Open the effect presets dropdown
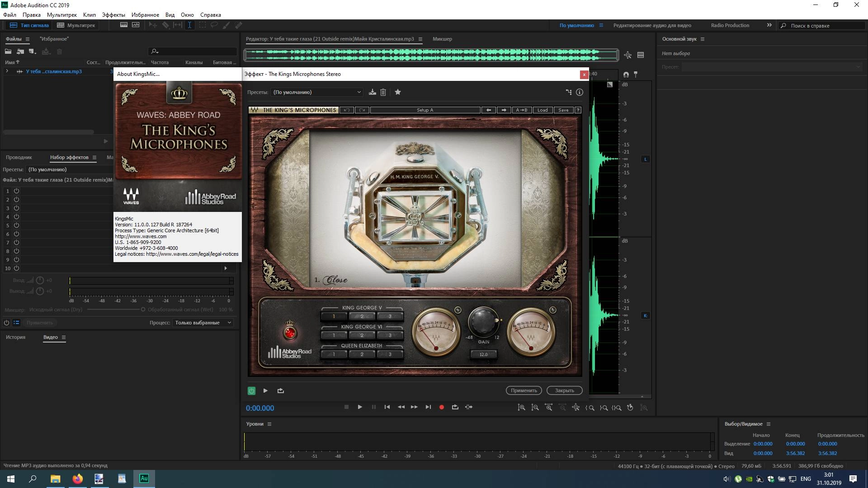This screenshot has height=488, width=868. click(x=317, y=92)
